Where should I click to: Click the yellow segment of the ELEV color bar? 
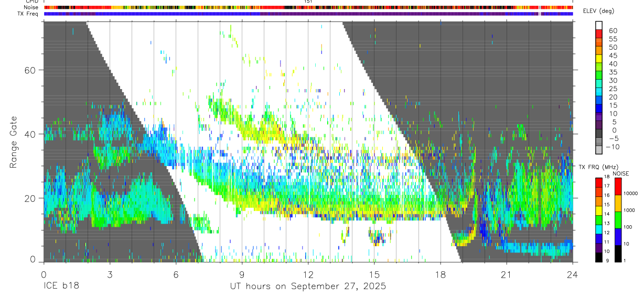click(599, 59)
